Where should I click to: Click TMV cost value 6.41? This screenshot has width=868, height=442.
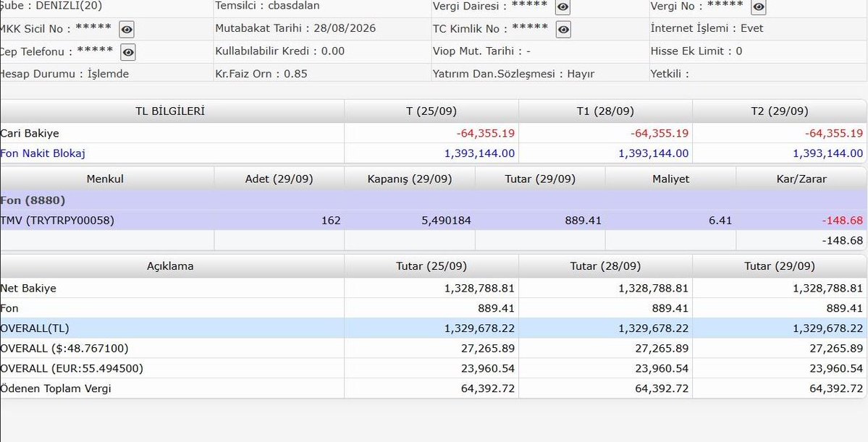coord(720,221)
